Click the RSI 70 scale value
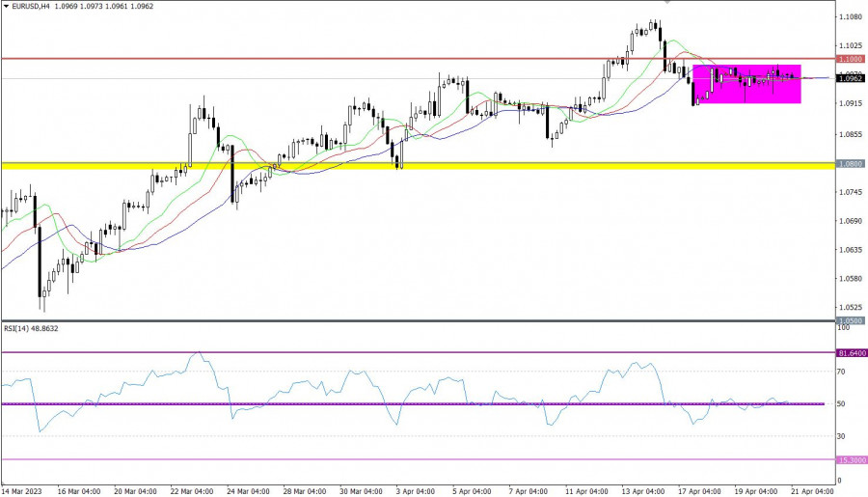 (842, 371)
